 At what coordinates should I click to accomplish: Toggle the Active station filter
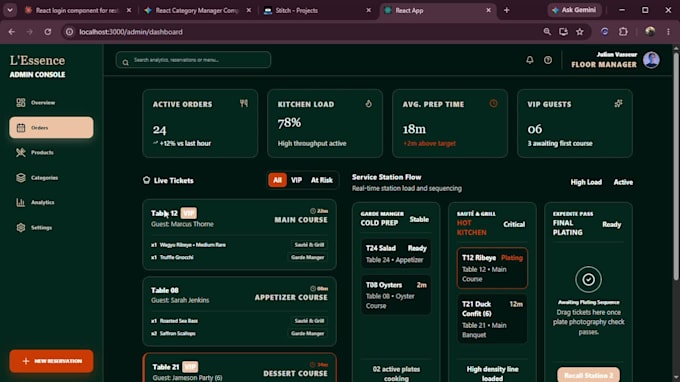click(623, 182)
